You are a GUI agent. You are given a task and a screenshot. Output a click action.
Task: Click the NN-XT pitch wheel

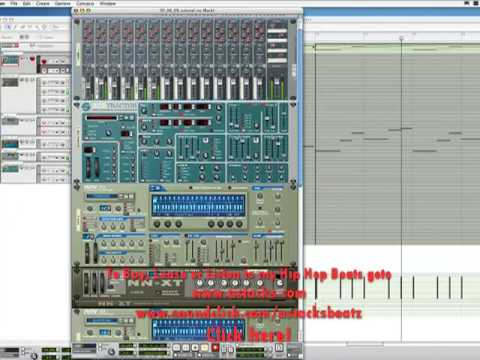point(87,283)
